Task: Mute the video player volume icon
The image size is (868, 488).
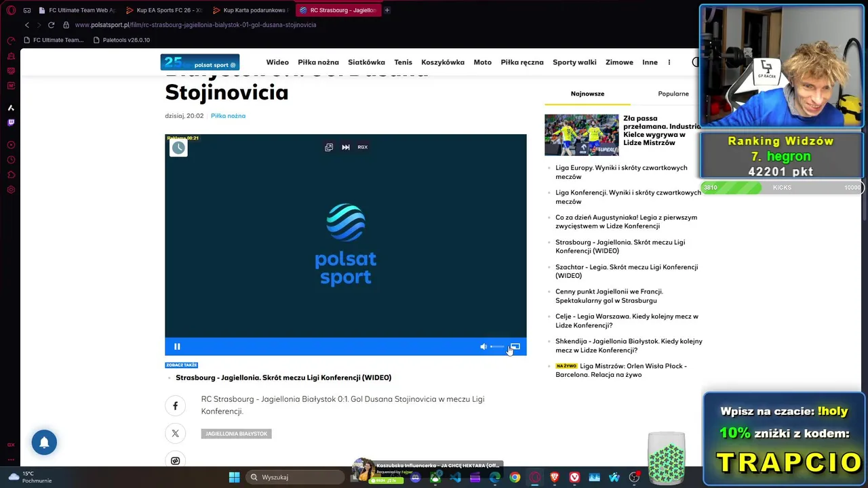Action: pyautogui.click(x=484, y=346)
